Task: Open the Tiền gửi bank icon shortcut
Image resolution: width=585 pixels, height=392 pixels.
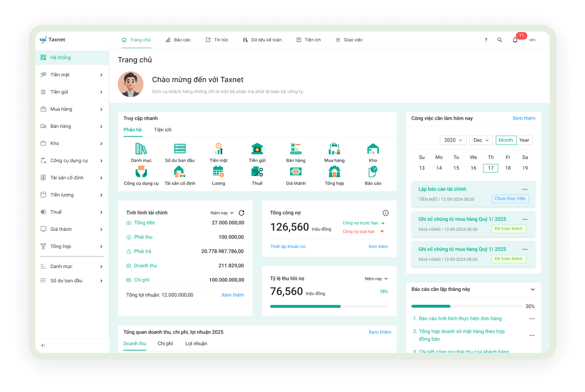Action: (x=257, y=149)
